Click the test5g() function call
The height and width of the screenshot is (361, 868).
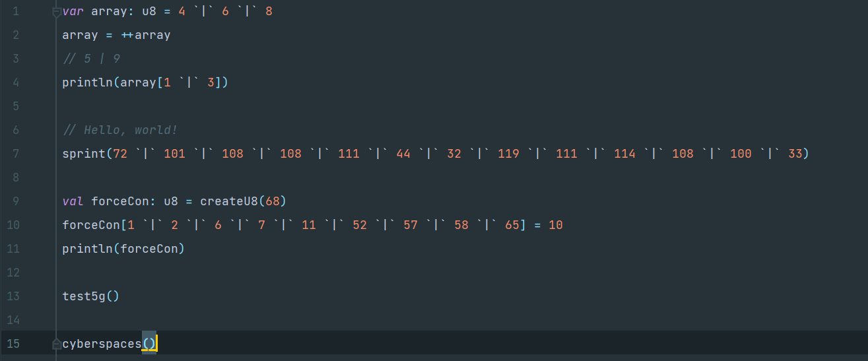pos(90,296)
